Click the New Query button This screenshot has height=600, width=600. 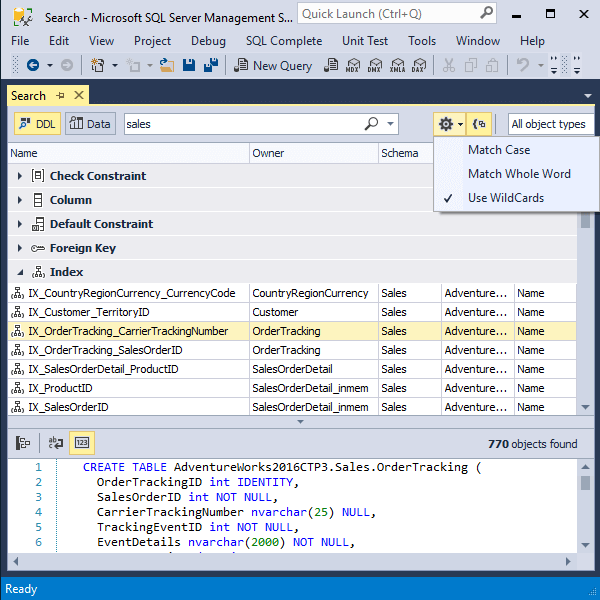[273, 65]
